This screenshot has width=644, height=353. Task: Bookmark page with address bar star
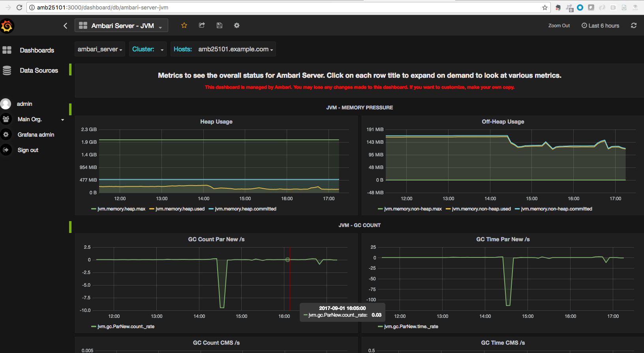point(545,8)
